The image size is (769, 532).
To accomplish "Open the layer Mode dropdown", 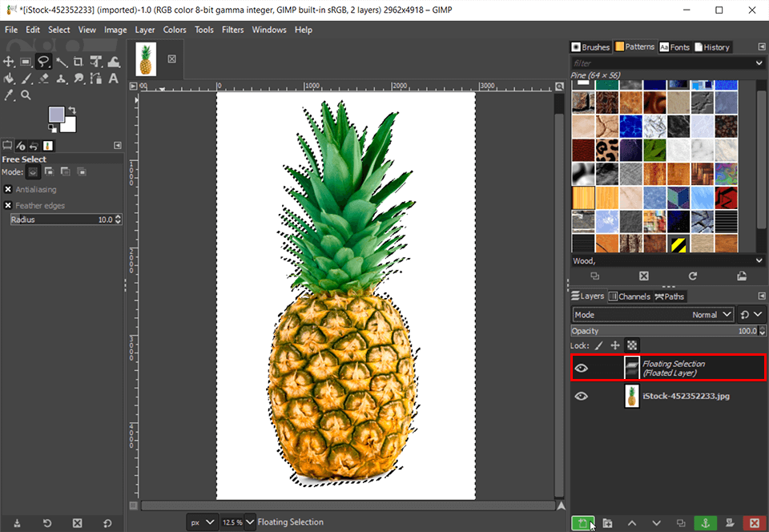I will 653,315.
